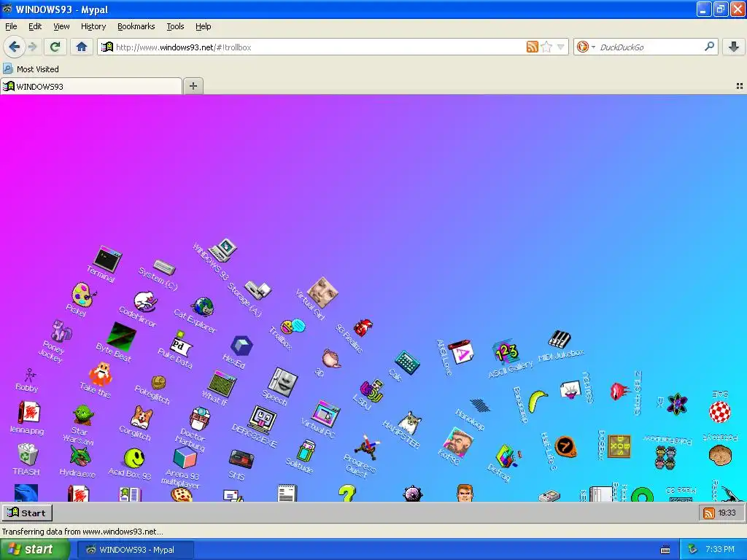Launch the Solitude icon

coord(306,451)
